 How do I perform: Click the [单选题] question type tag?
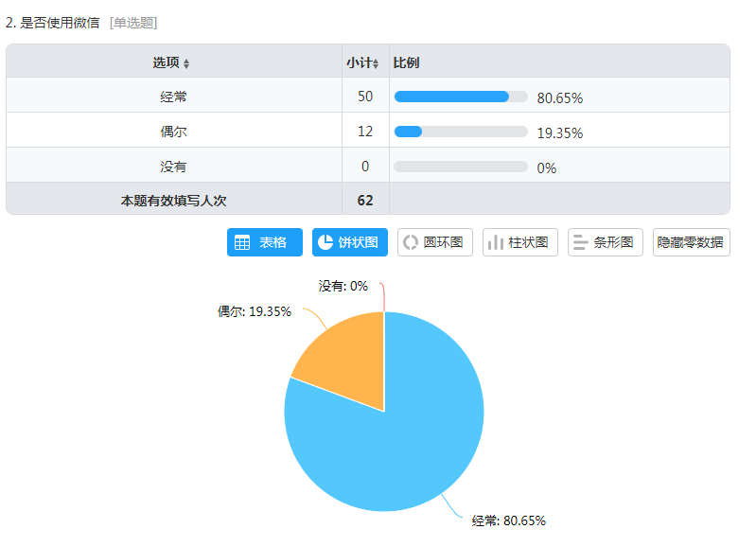pos(133,23)
